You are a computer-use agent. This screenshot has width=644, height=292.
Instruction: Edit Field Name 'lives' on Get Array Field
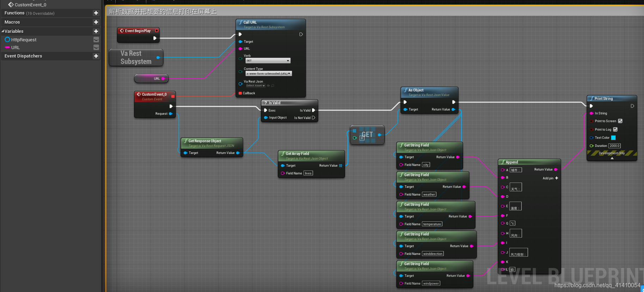(x=308, y=173)
